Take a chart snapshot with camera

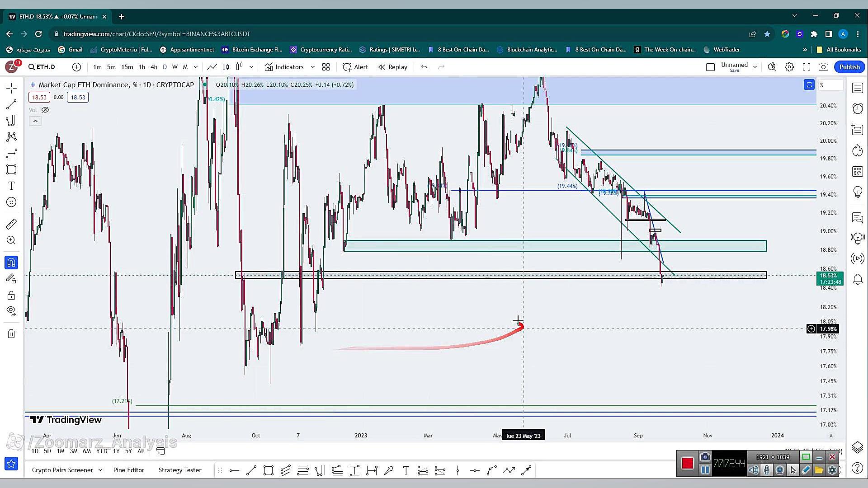tap(823, 67)
